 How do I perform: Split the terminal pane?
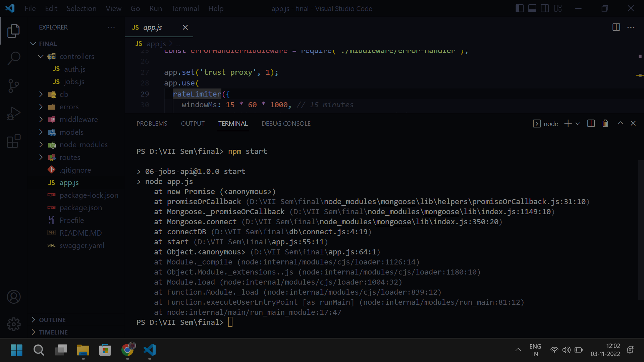pos(591,123)
